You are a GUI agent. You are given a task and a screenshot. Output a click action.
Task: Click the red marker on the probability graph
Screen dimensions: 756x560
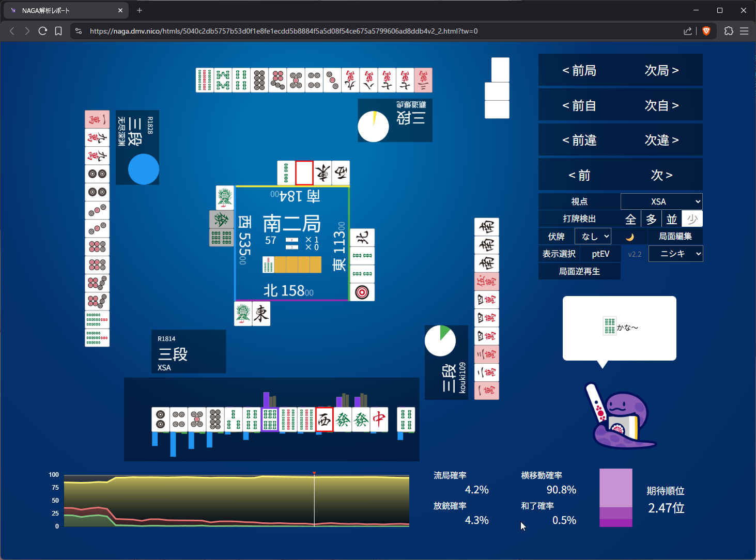[314, 473]
